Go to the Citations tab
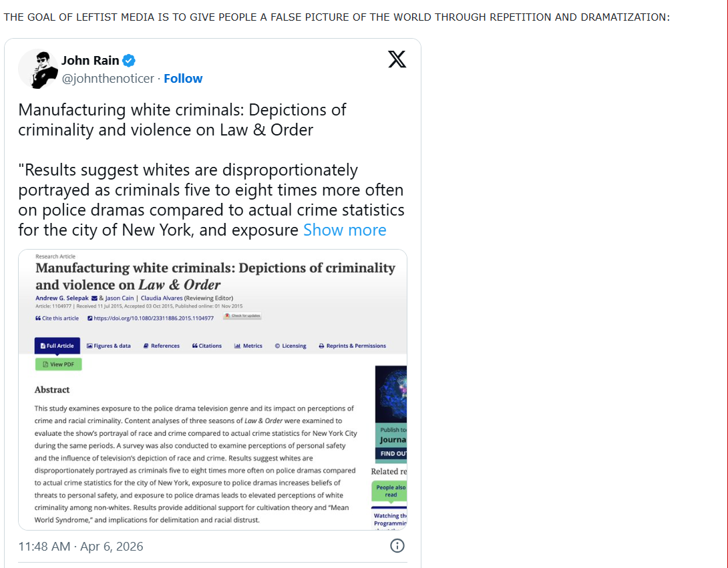 tap(207, 346)
